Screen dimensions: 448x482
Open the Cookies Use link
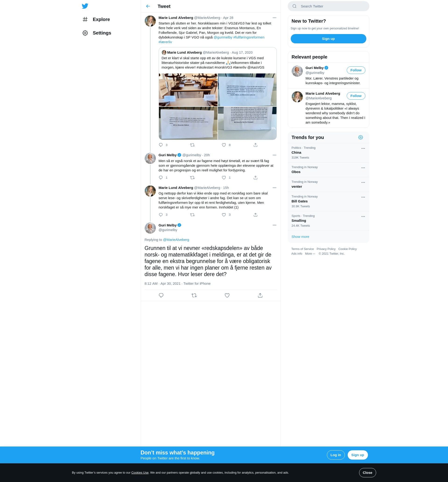tap(140, 472)
